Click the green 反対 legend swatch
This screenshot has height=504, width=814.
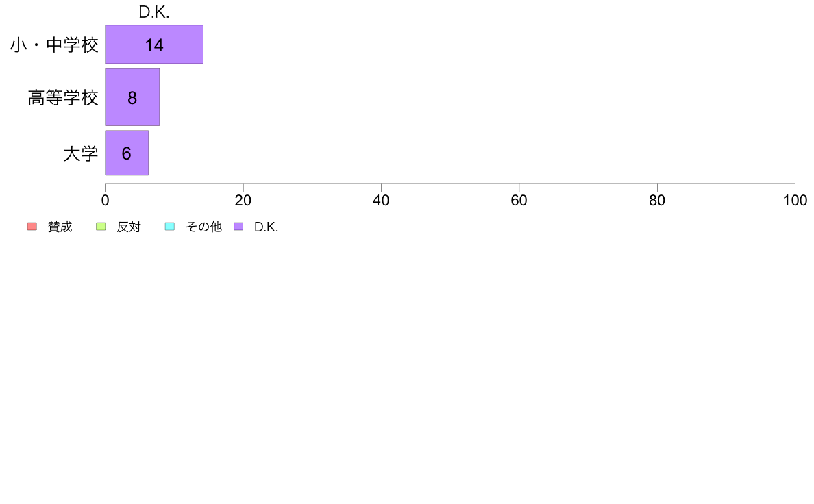click(101, 226)
